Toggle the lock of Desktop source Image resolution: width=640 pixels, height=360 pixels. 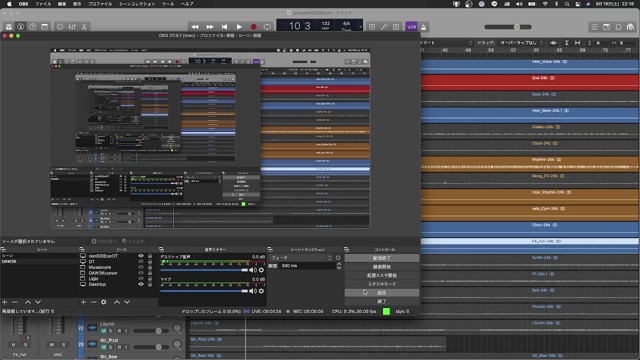point(150,284)
